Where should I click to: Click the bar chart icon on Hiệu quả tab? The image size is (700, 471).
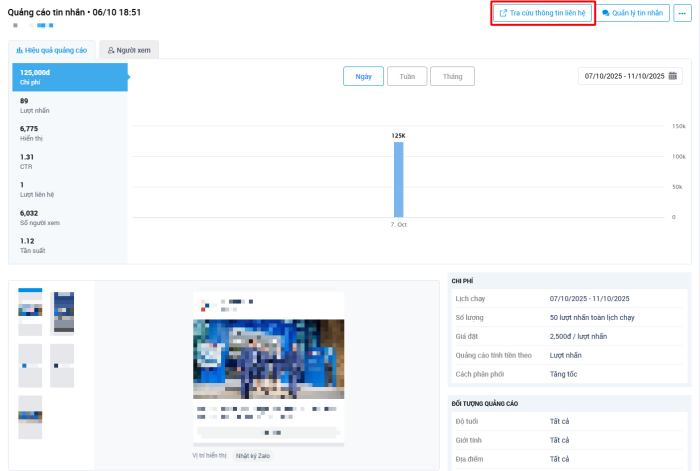(x=20, y=49)
